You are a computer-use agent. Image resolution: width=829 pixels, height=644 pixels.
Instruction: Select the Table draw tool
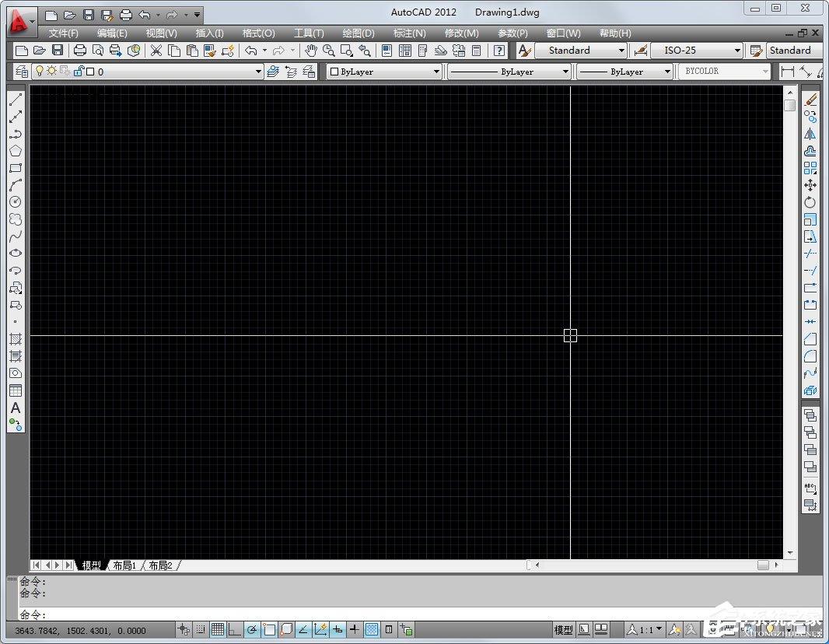tap(16, 390)
